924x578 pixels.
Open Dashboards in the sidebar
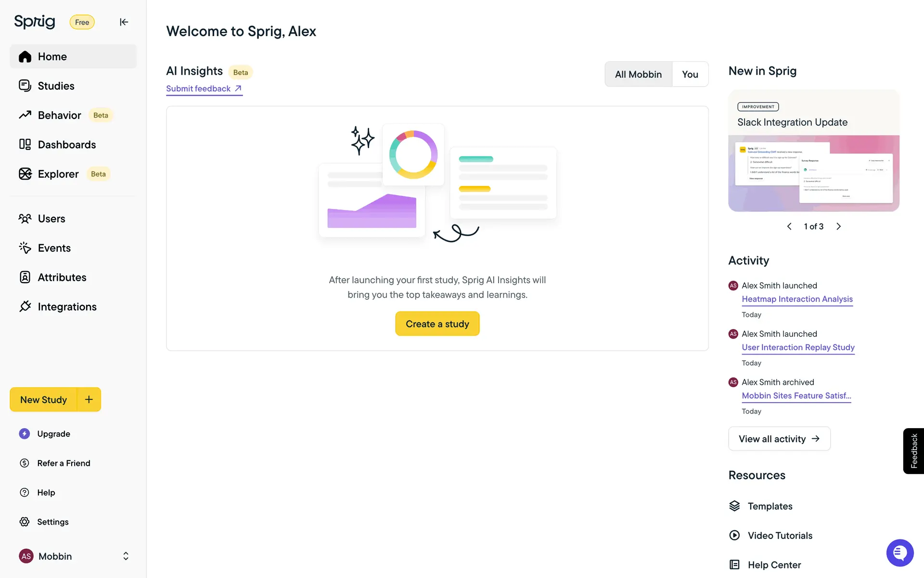[66, 144]
